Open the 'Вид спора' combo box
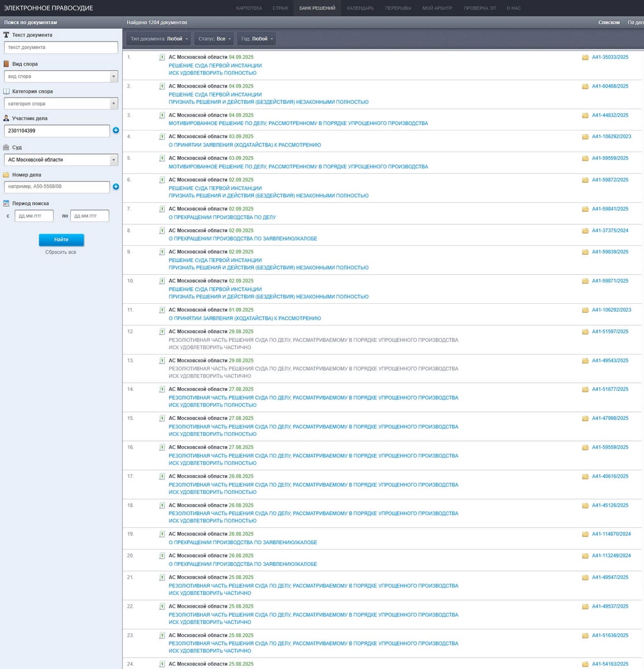 tap(61, 76)
